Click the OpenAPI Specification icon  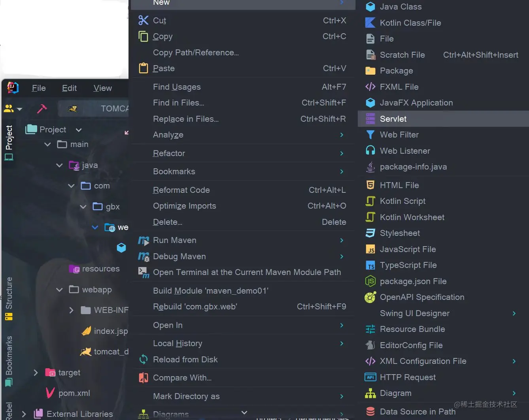click(x=370, y=297)
